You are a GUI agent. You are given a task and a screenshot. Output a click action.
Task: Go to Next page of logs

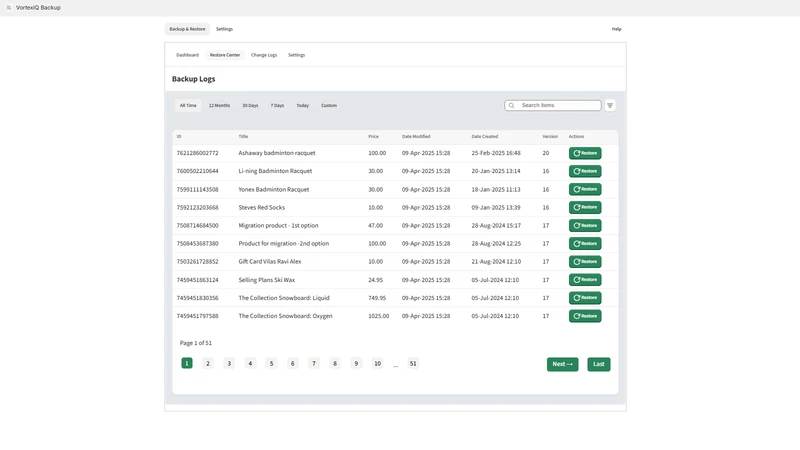pyautogui.click(x=562, y=364)
